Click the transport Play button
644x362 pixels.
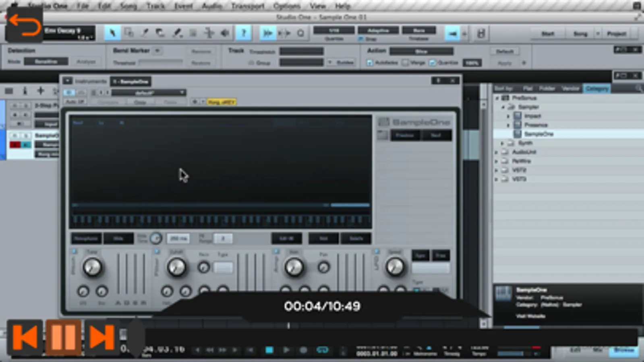(286, 350)
